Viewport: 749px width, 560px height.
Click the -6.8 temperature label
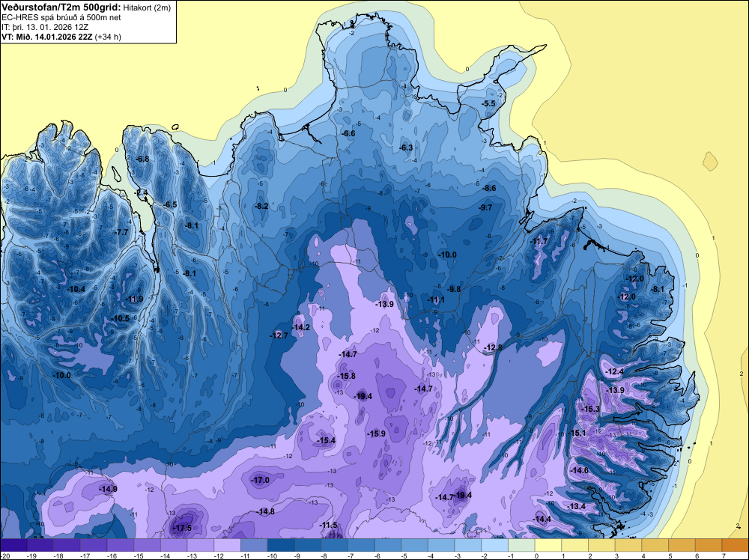(x=142, y=159)
